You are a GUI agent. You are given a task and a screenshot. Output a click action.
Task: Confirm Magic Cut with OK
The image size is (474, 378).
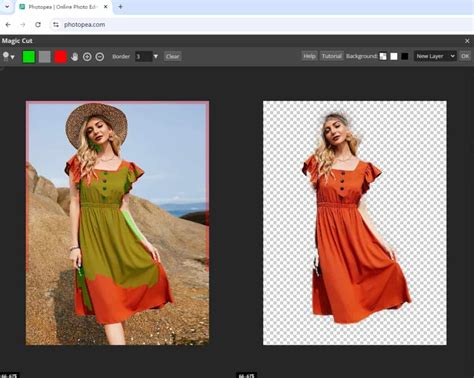pos(465,56)
